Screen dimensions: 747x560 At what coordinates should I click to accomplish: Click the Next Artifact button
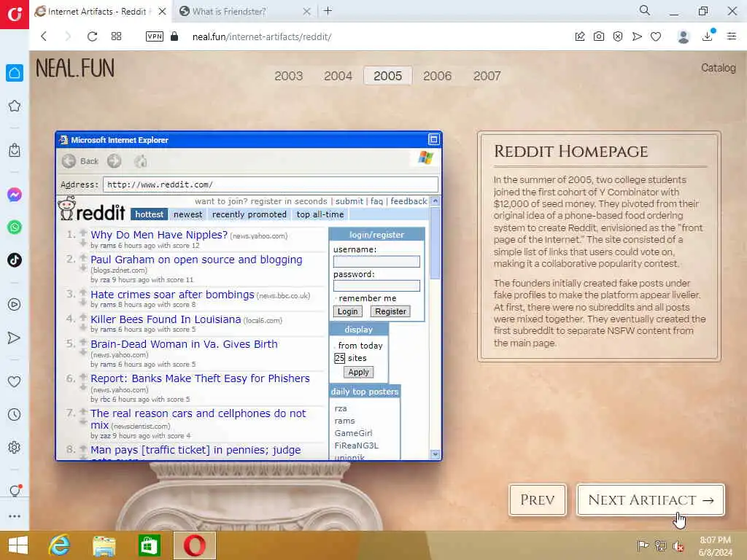pos(650,500)
